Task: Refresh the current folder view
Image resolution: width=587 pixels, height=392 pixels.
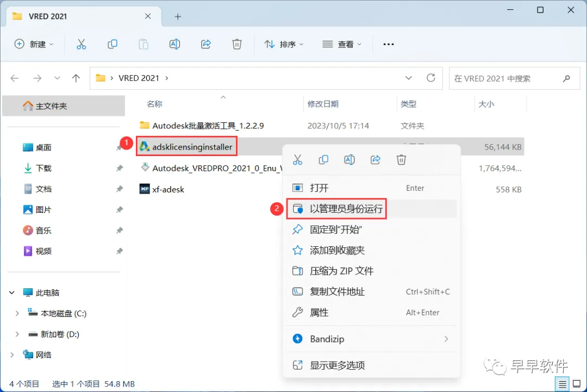Action: [431, 78]
